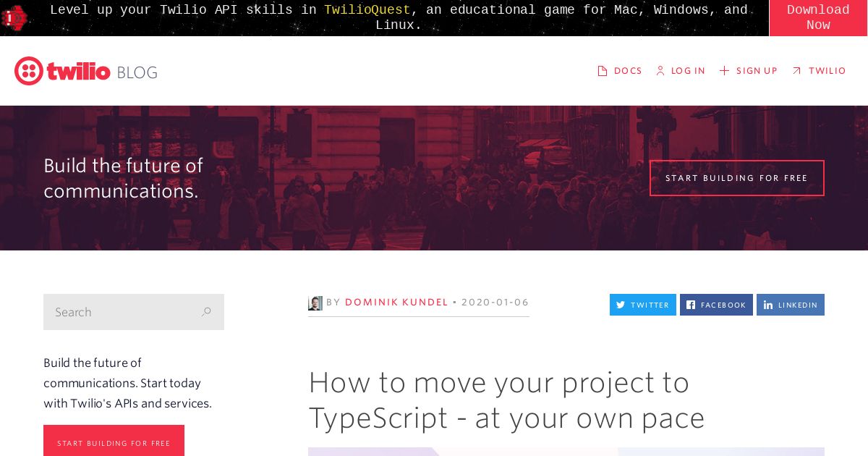The height and width of the screenshot is (456, 868).
Task: Click the arrow icon beside Twilio
Action: tap(796, 71)
